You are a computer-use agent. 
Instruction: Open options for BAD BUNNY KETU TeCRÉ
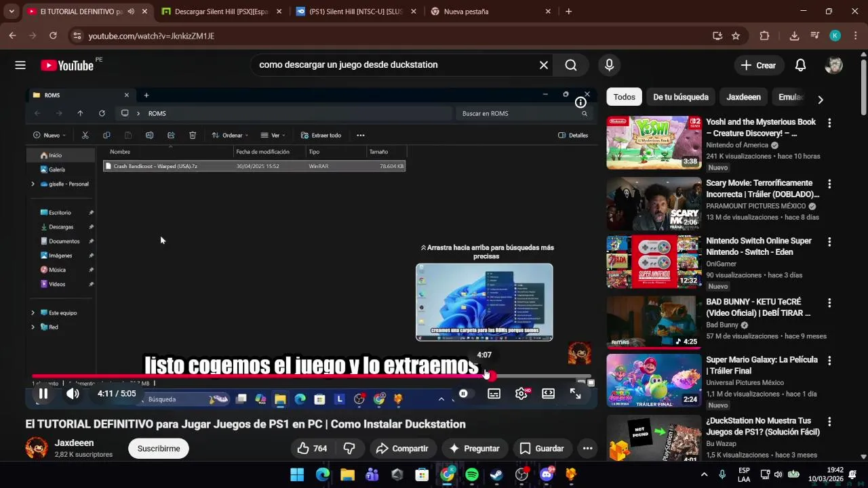(x=829, y=302)
